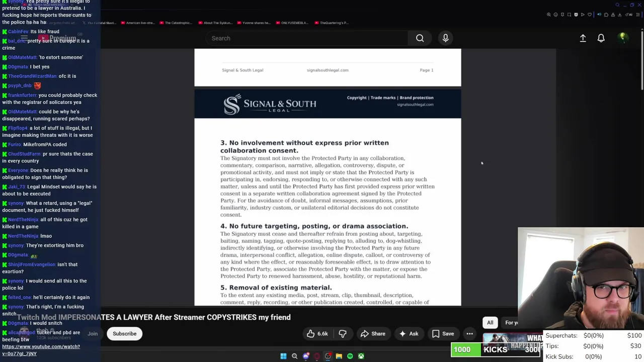Screen dimensions: 644x362
Task: Click the browser heart favorites icon
Action: [590, 15]
